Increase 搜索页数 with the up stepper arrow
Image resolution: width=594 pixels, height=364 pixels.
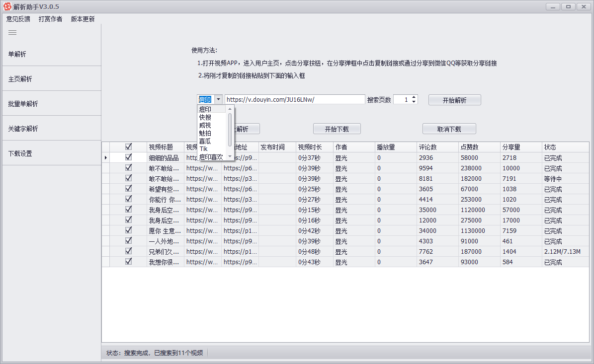[413, 97]
